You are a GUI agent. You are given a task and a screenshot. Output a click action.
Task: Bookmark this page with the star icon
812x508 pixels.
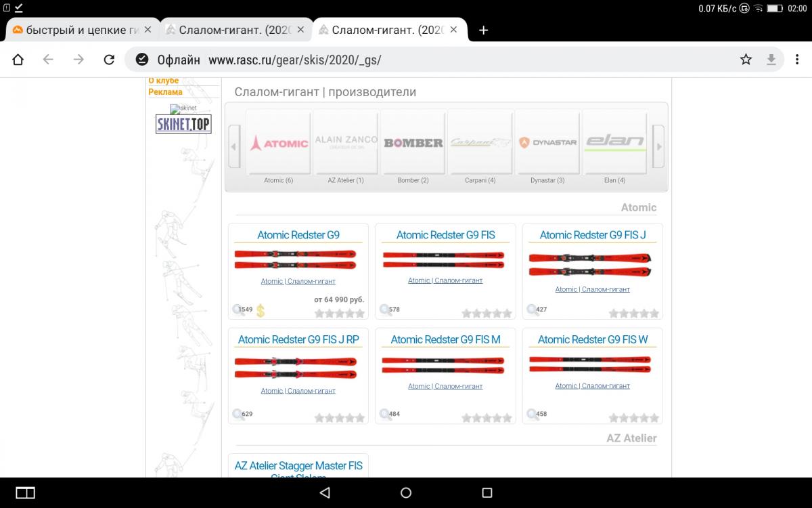[746, 60]
